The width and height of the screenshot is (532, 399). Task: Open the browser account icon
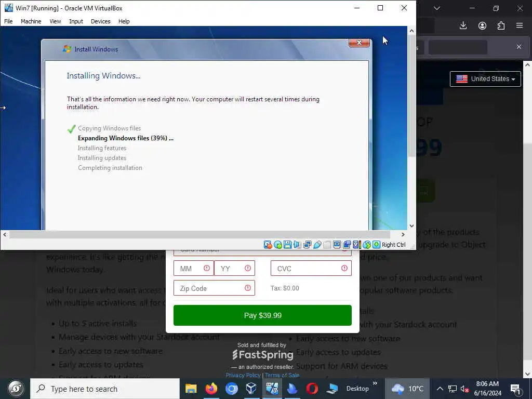click(482, 25)
